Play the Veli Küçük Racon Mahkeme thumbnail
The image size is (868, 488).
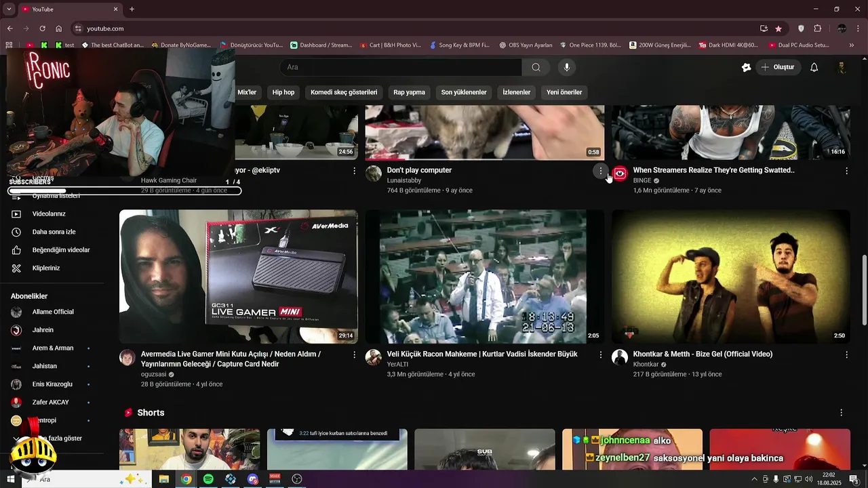[x=485, y=277]
